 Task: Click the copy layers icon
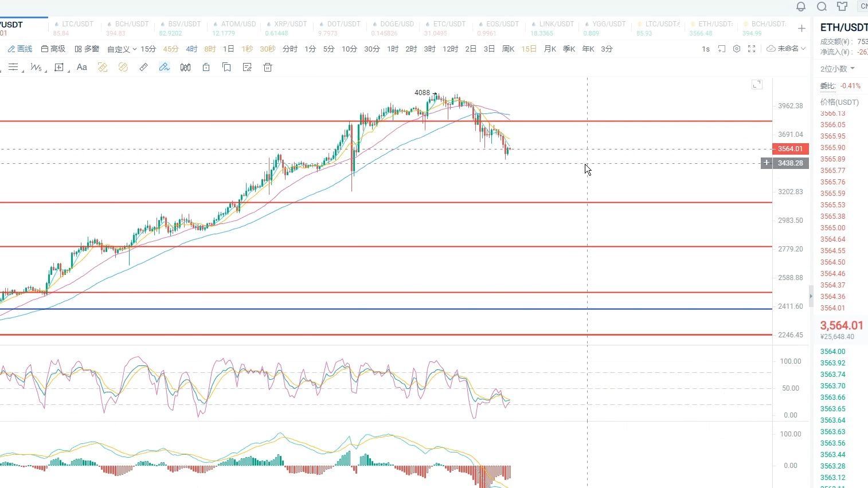226,68
